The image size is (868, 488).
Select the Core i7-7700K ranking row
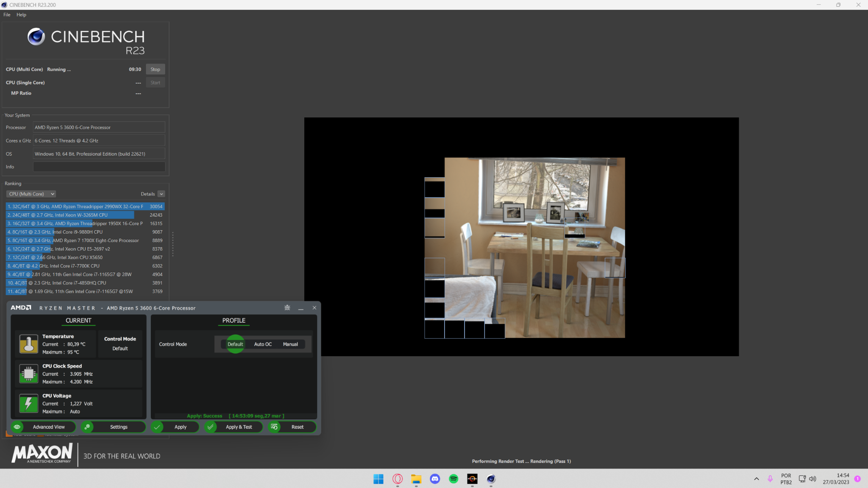point(85,266)
